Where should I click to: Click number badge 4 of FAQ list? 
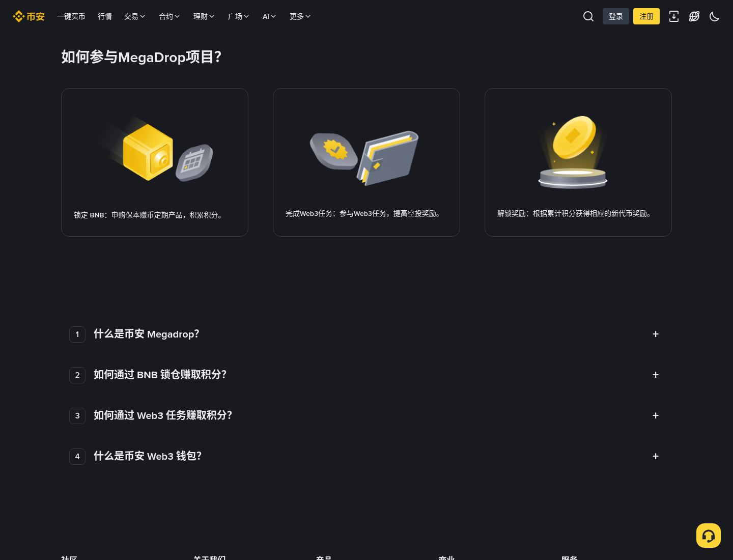(77, 457)
